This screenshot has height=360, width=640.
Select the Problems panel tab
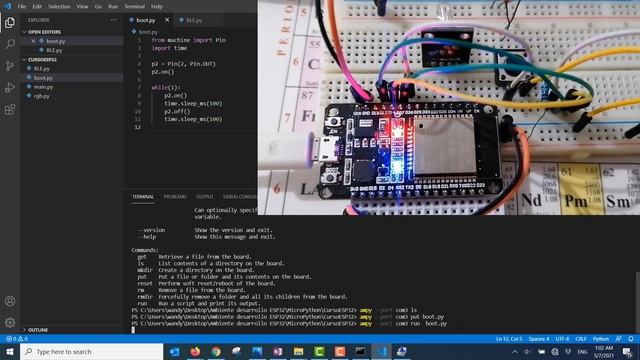175,197
